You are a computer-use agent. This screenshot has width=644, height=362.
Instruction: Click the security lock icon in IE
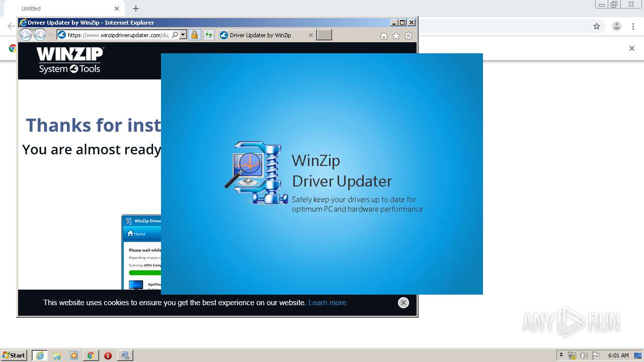click(195, 35)
